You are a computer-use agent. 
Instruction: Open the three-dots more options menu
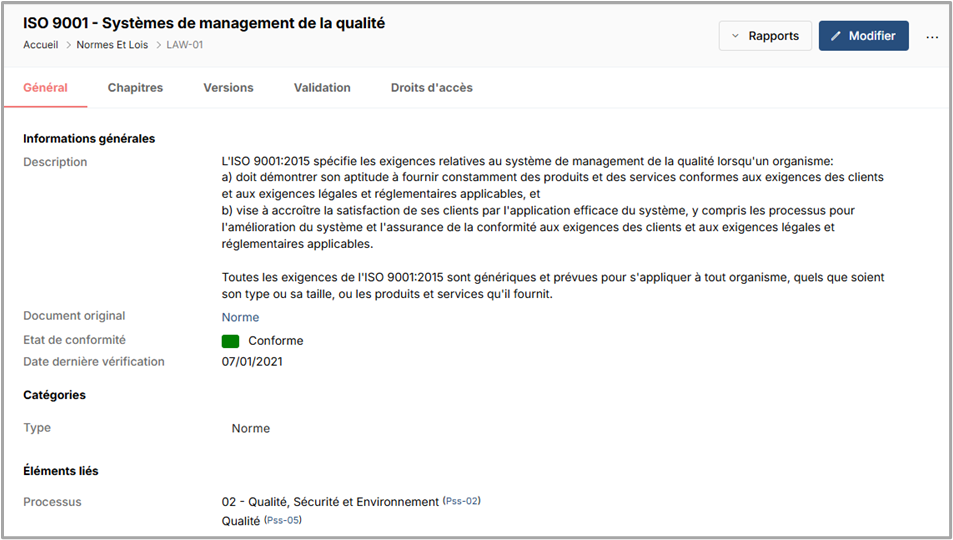pyautogui.click(x=932, y=37)
